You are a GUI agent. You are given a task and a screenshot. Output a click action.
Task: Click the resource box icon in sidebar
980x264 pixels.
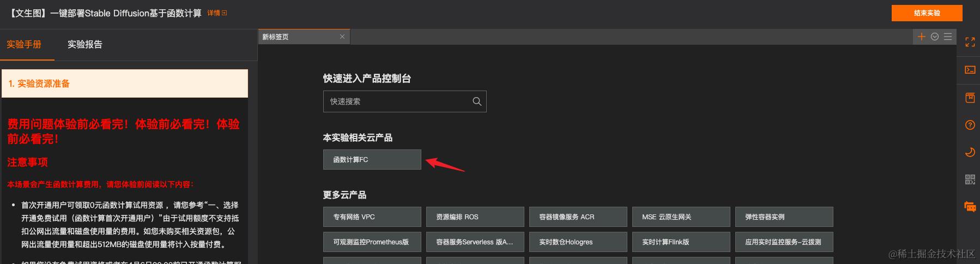tap(970, 98)
